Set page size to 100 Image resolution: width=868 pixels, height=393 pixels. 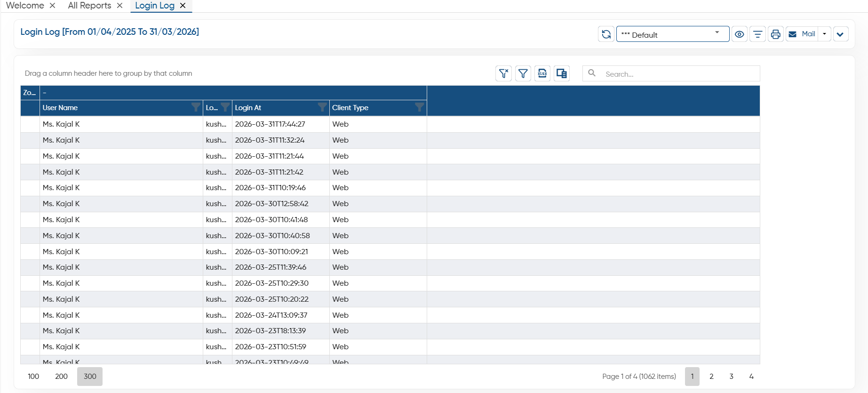pyautogui.click(x=33, y=377)
